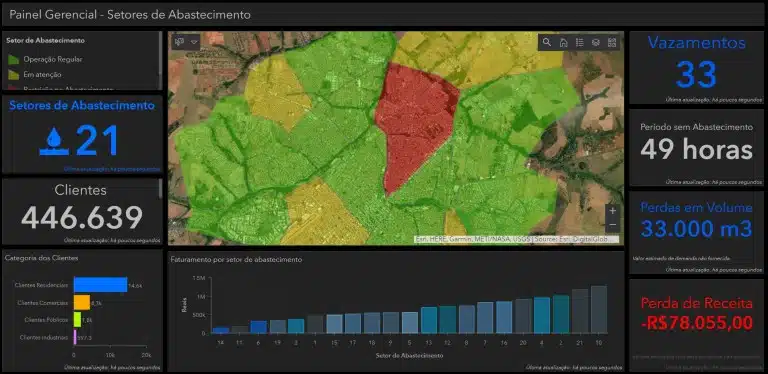This screenshot has width=768, height=374.
Task: Click the Período sem Abastecimento label
Action: tap(696, 127)
